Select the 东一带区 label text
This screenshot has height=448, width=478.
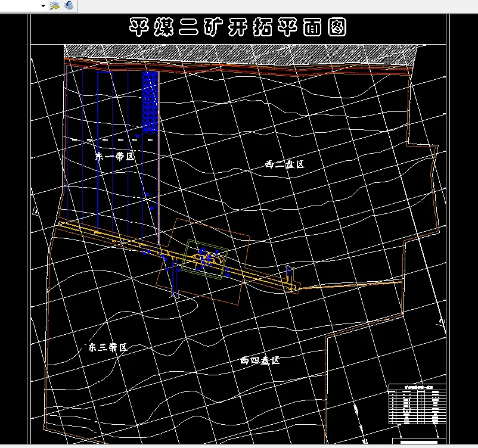pyautogui.click(x=114, y=156)
